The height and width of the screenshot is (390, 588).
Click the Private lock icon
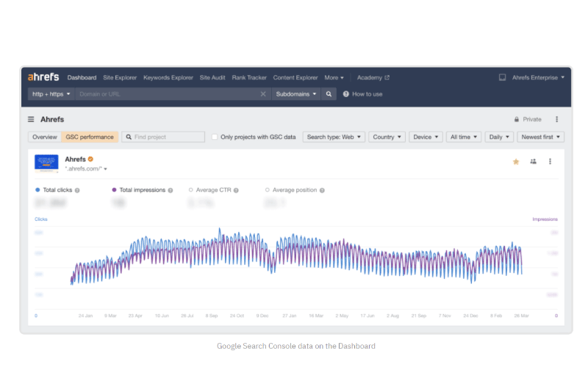click(x=517, y=119)
